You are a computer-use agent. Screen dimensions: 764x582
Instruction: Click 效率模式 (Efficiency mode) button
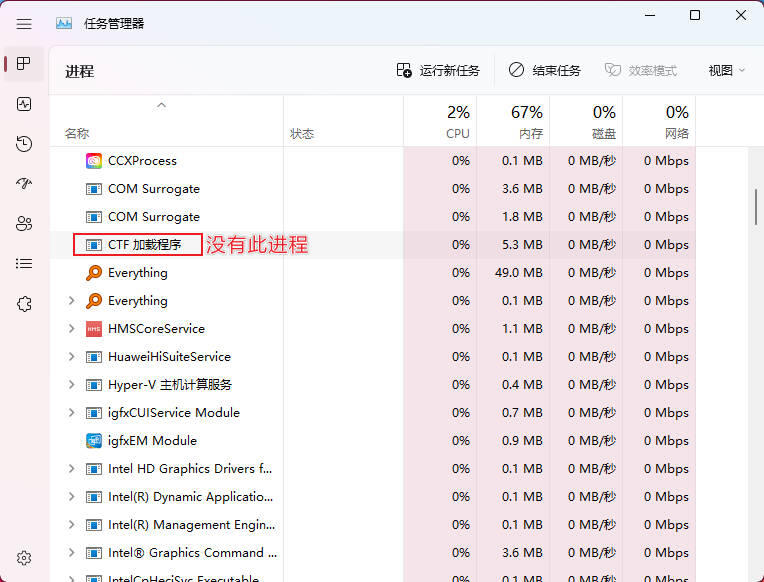641,71
